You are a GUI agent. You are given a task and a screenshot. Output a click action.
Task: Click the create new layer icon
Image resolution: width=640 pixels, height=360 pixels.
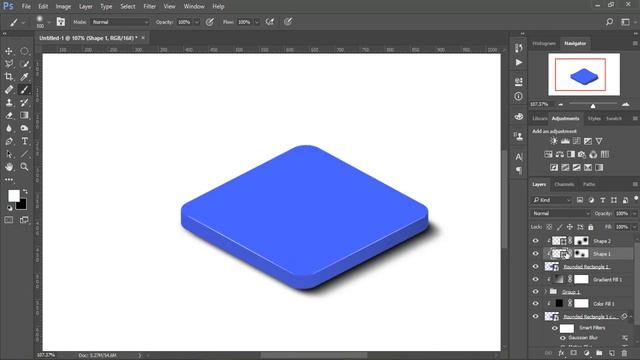click(x=611, y=353)
